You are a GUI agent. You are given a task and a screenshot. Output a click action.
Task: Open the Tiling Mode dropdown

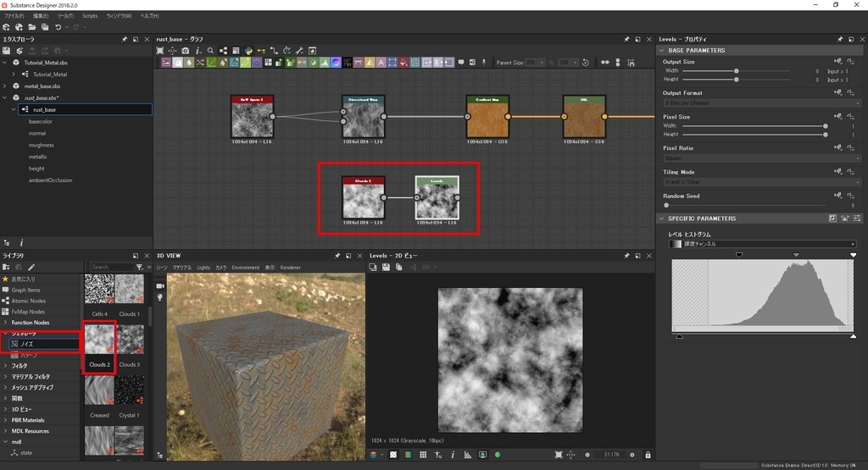758,182
